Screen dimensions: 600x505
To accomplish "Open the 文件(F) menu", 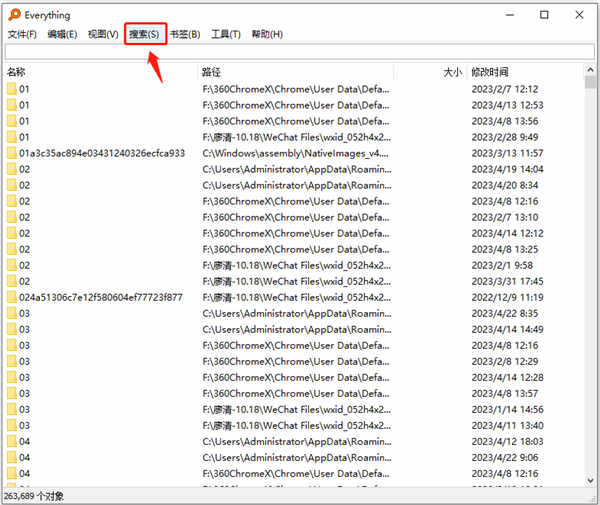I will [22, 34].
